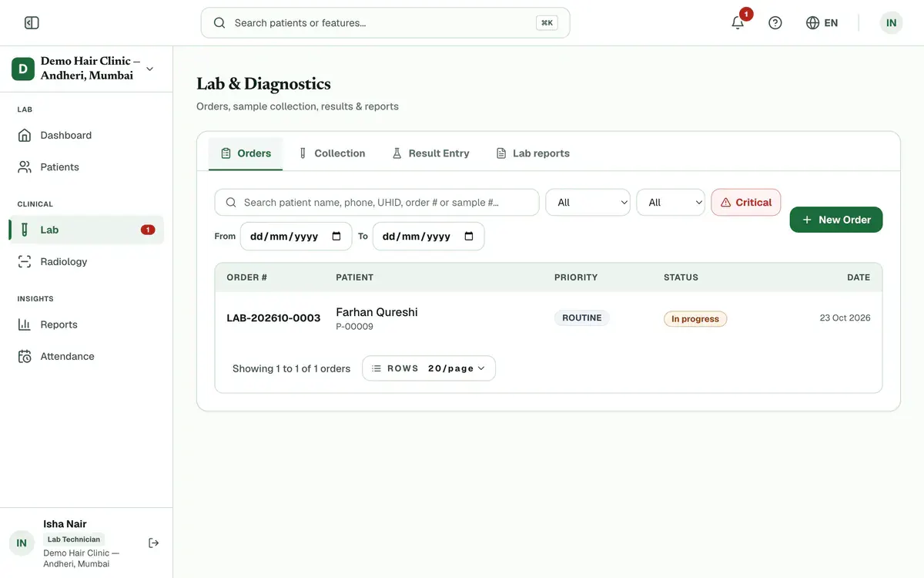The width and height of the screenshot is (924, 578).
Task: Click PRIORITY column header
Action: (576, 277)
